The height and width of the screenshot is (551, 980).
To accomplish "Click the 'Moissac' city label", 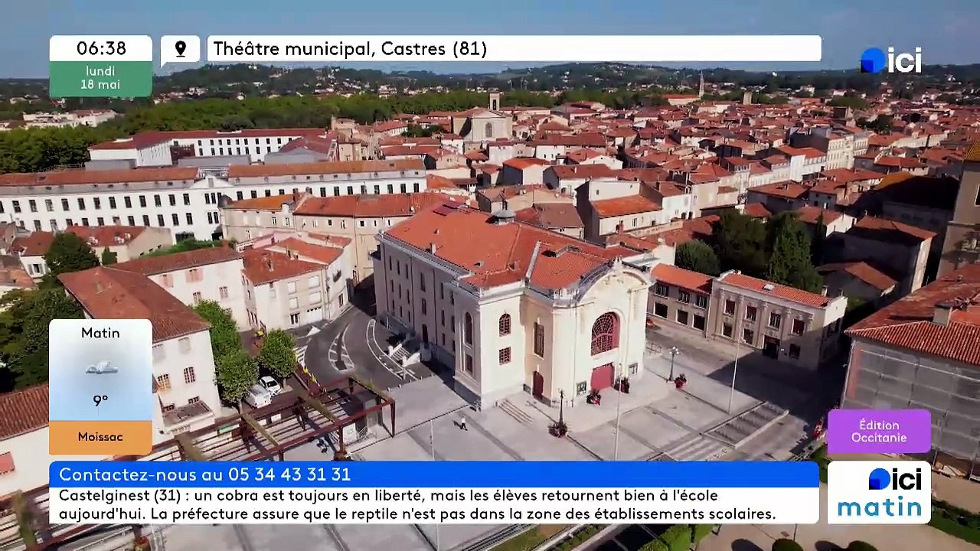I will (x=100, y=437).
